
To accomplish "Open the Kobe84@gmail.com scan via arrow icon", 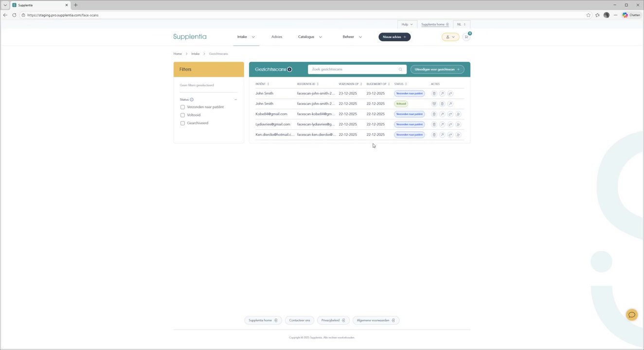I will pos(442,114).
